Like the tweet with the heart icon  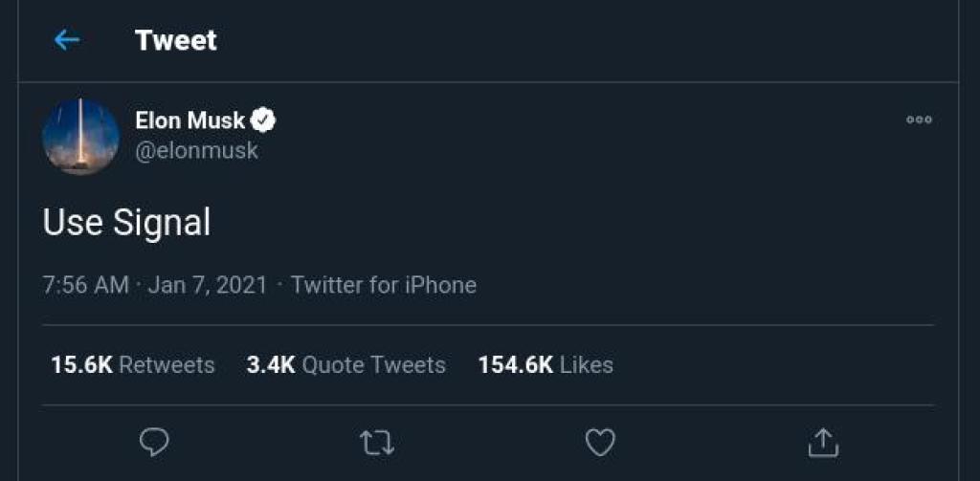599,442
